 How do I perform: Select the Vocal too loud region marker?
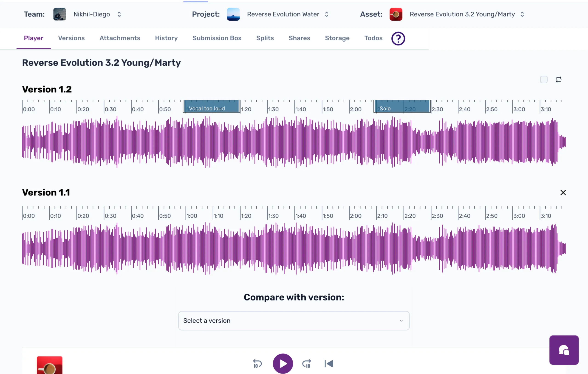pos(212,107)
